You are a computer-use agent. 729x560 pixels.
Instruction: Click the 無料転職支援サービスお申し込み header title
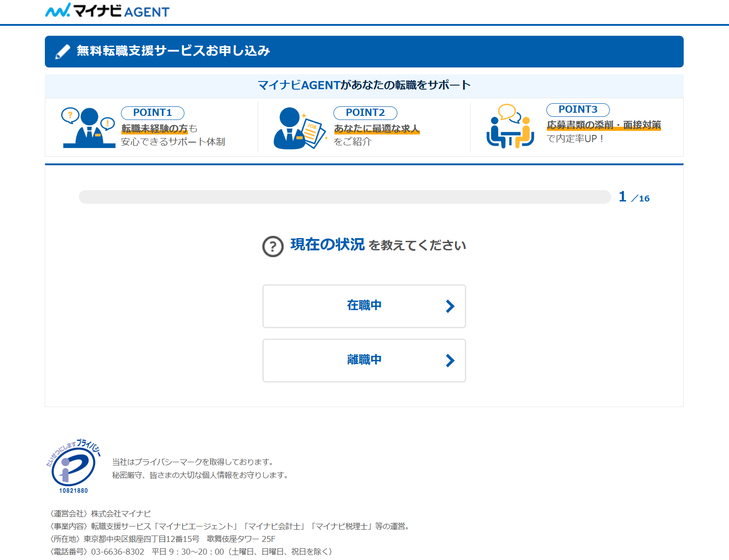173,51
